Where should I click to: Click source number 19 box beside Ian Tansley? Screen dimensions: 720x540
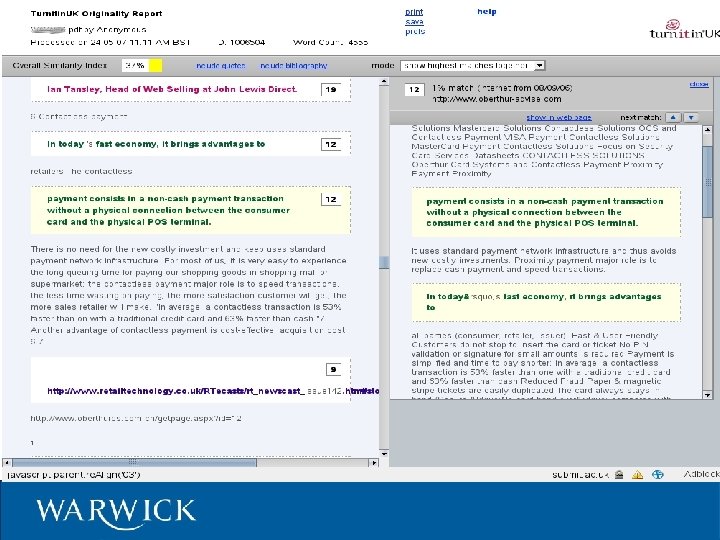point(331,90)
